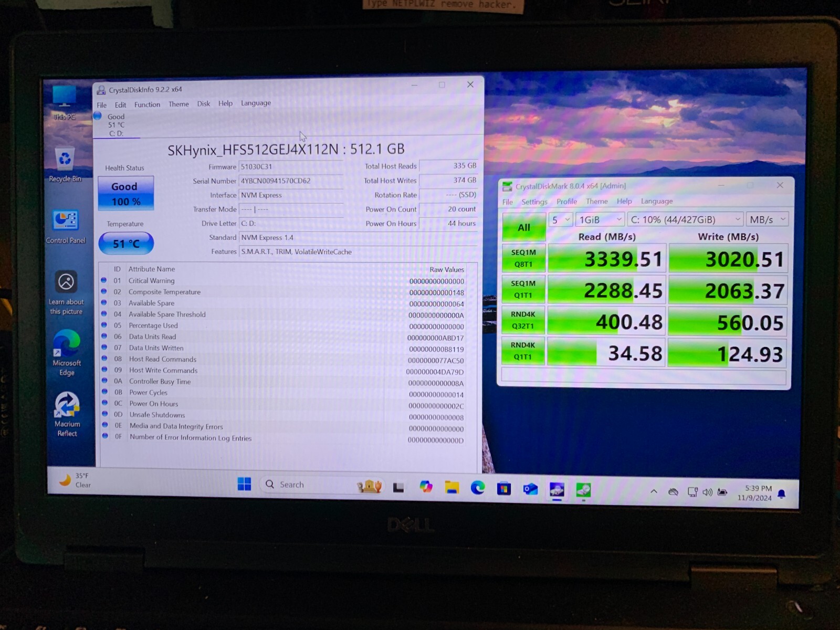Click the 2063.37 write result
Viewport: 840px width, 630px height.
728,291
